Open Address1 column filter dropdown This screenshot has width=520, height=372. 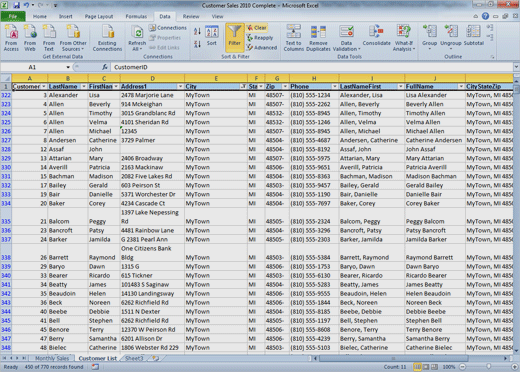pyautogui.click(x=180, y=87)
